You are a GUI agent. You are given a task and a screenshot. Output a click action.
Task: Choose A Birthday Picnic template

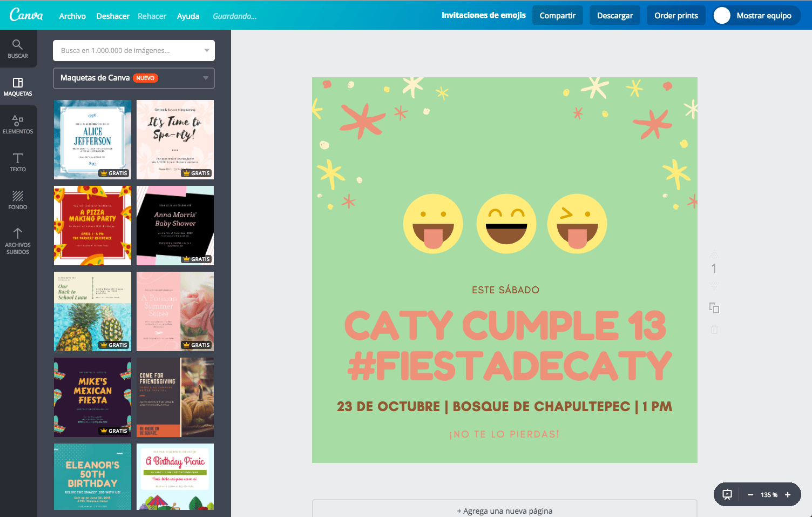click(175, 476)
